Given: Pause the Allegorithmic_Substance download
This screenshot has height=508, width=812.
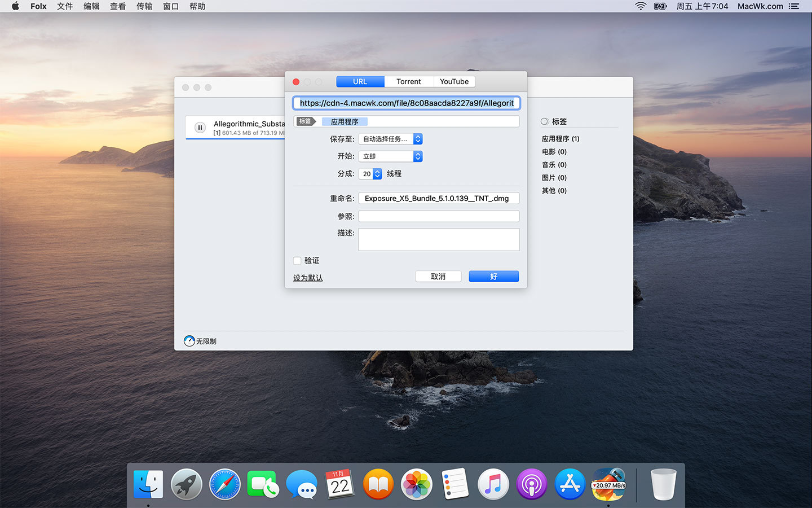Looking at the screenshot, I should pyautogui.click(x=200, y=128).
